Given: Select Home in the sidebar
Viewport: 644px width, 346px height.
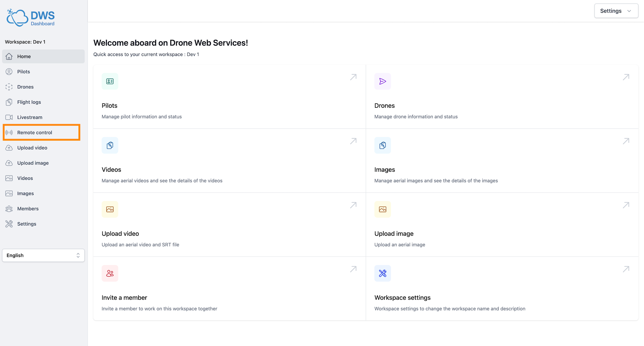Looking at the screenshot, I should point(24,56).
